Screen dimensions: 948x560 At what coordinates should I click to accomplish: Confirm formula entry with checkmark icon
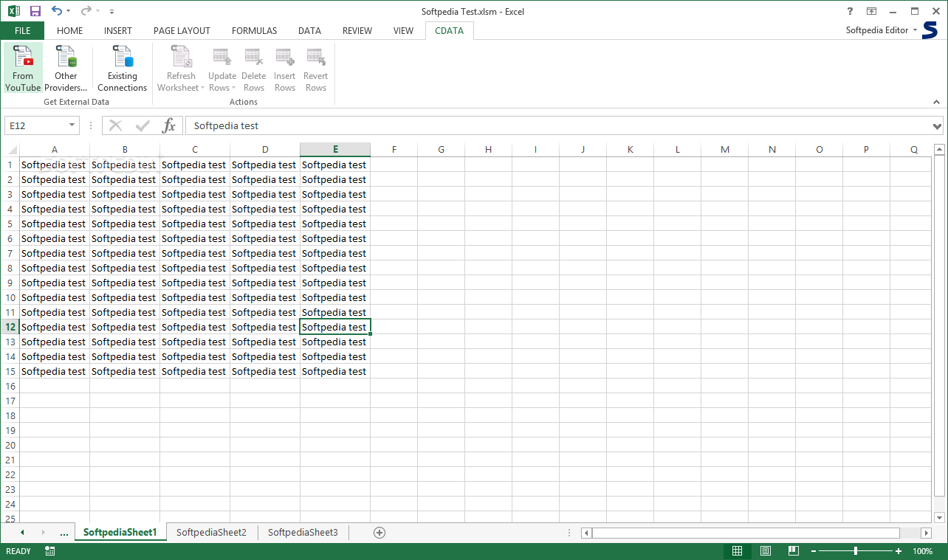tap(142, 125)
